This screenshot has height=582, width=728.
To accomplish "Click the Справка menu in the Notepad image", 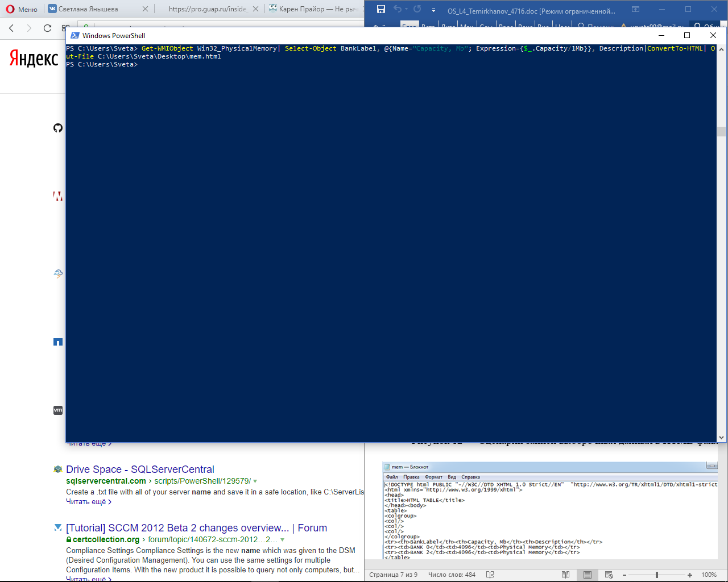I will [470, 477].
